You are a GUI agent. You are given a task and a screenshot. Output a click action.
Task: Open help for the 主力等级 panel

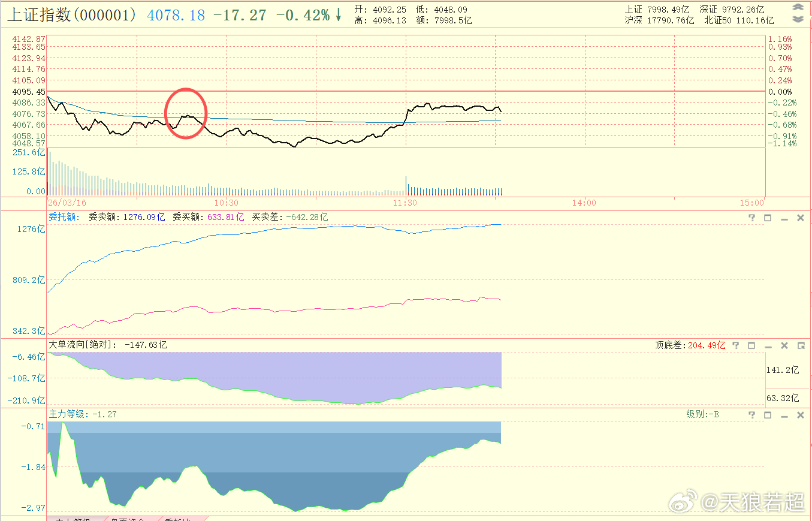click(x=752, y=415)
